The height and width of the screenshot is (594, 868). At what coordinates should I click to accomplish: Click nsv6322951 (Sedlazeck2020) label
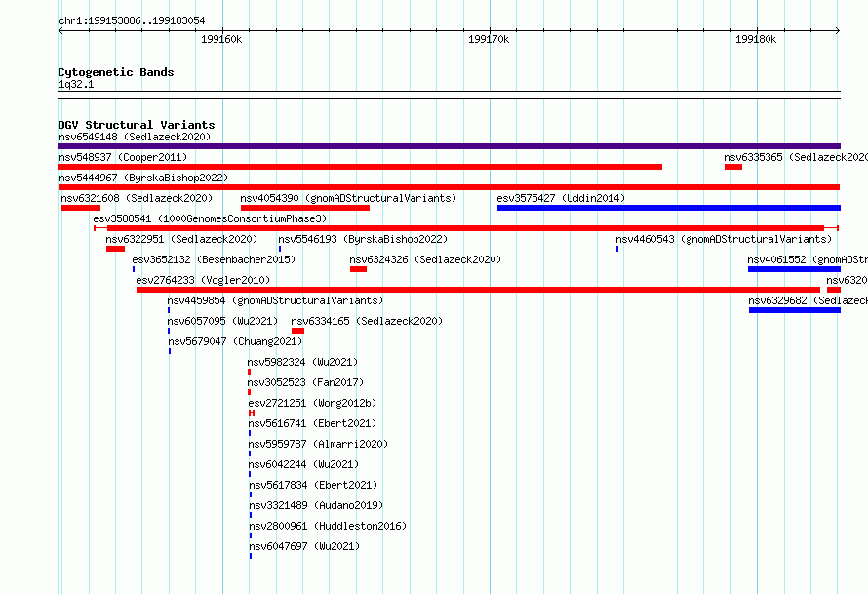pos(181,239)
